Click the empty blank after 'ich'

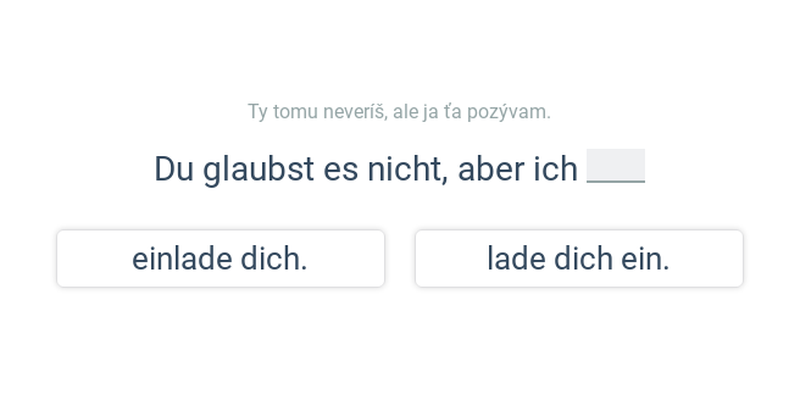[616, 166]
